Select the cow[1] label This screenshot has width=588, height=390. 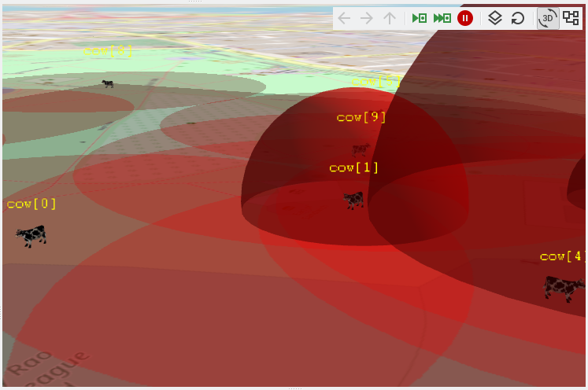pyautogui.click(x=353, y=167)
